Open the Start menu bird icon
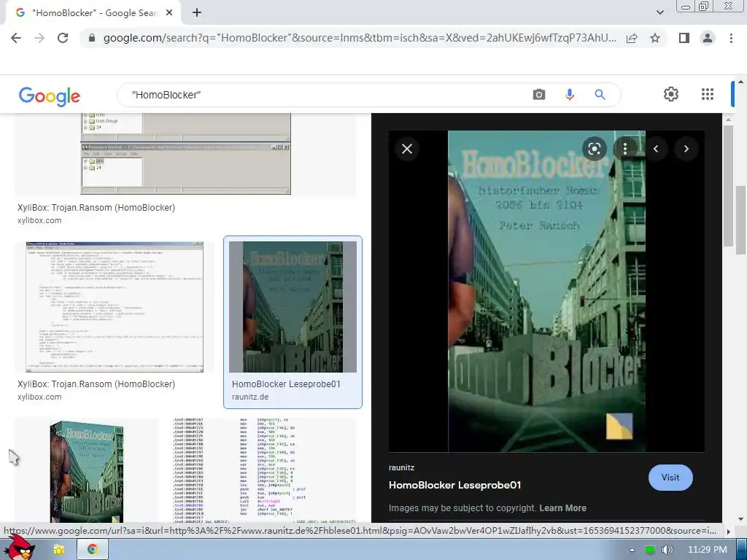Image resolution: width=747 pixels, height=560 pixels. [19, 548]
